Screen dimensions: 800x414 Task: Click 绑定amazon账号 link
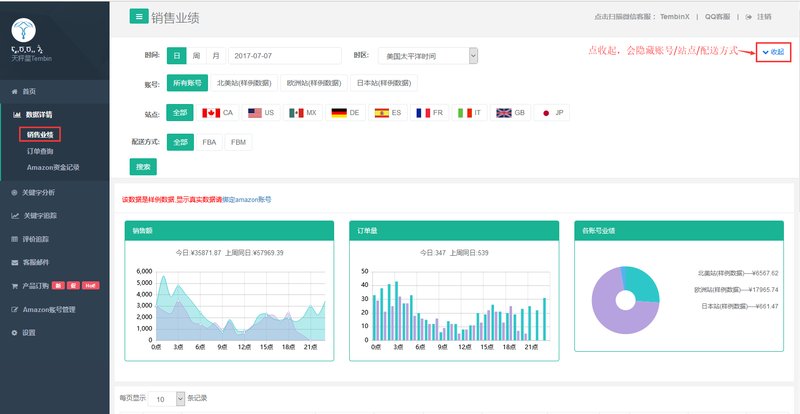[x=247, y=200]
